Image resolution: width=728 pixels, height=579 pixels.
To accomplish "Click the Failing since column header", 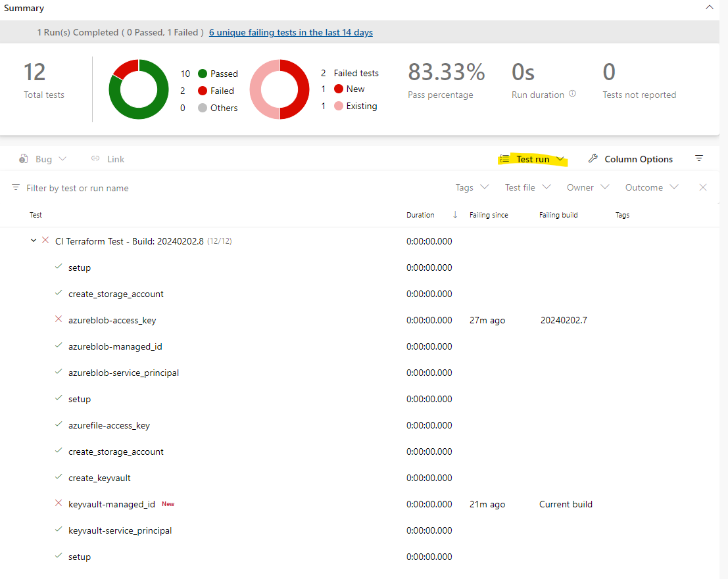I will 489,215.
